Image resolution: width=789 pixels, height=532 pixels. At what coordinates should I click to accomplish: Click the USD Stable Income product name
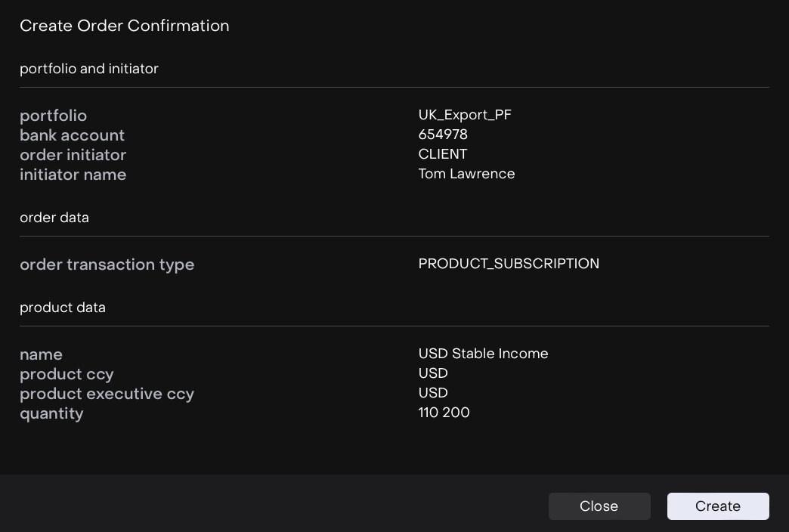pyautogui.click(x=483, y=354)
